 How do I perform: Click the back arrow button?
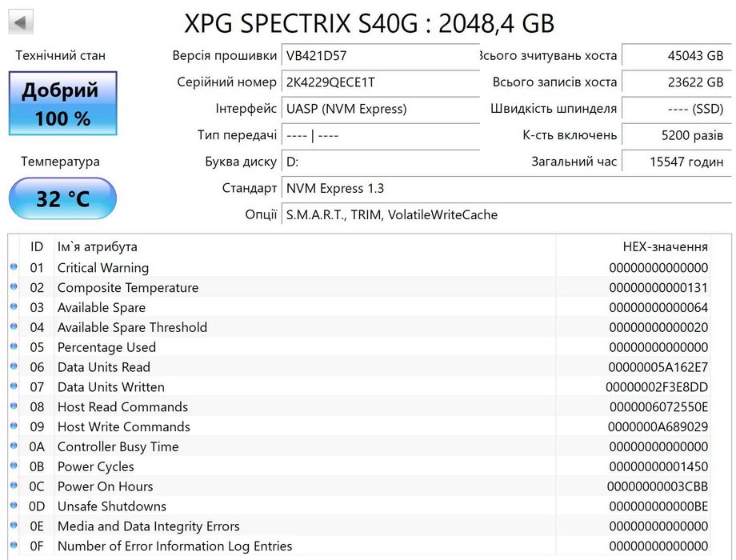click(21, 22)
